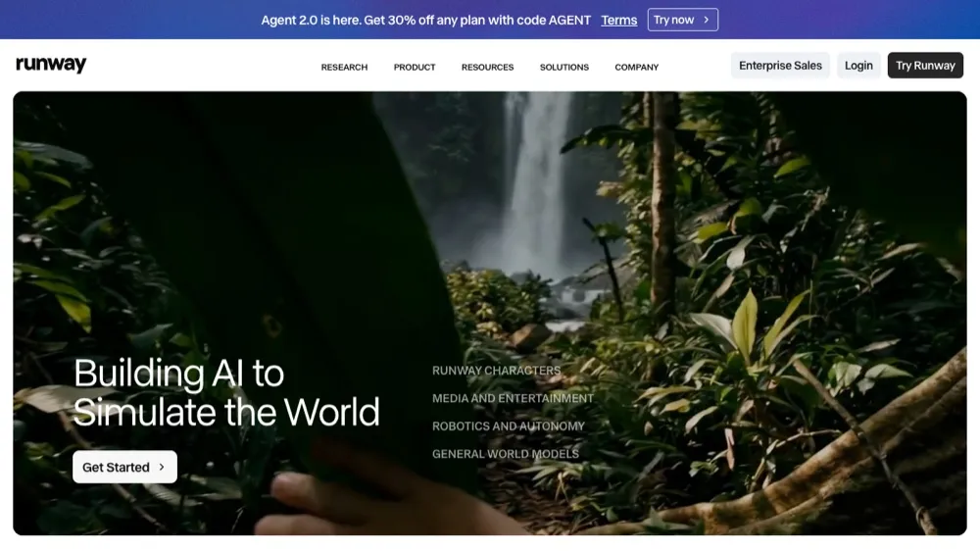Click the runway logo
980x551 pixels.
click(x=51, y=65)
